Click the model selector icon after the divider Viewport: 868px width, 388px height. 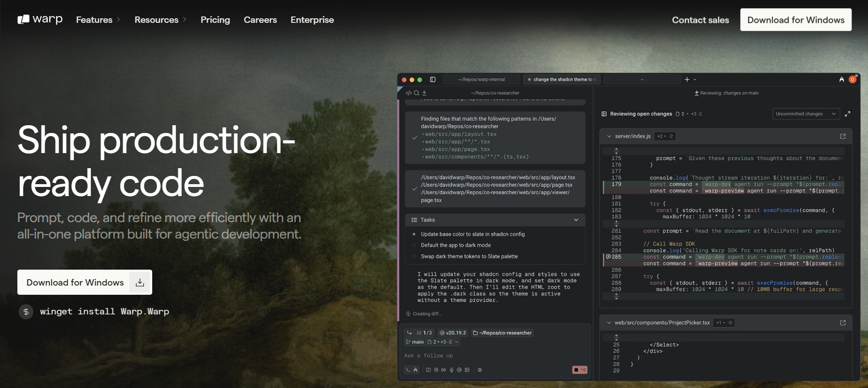(x=480, y=370)
